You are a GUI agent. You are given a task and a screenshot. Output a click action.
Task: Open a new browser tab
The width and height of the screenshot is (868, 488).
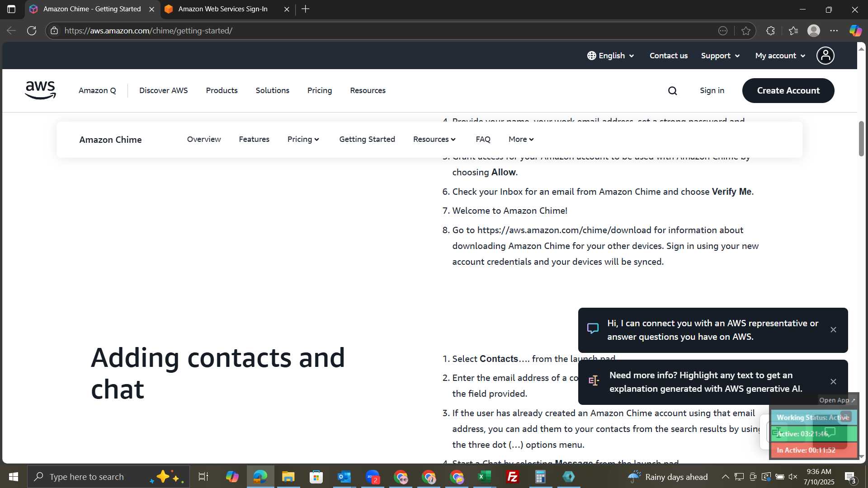tap(306, 9)
